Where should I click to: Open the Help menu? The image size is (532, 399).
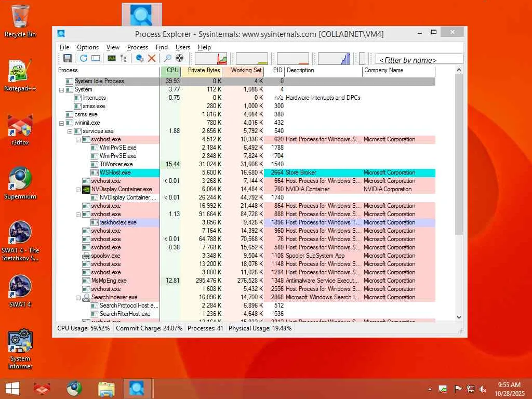pos(204,47)
